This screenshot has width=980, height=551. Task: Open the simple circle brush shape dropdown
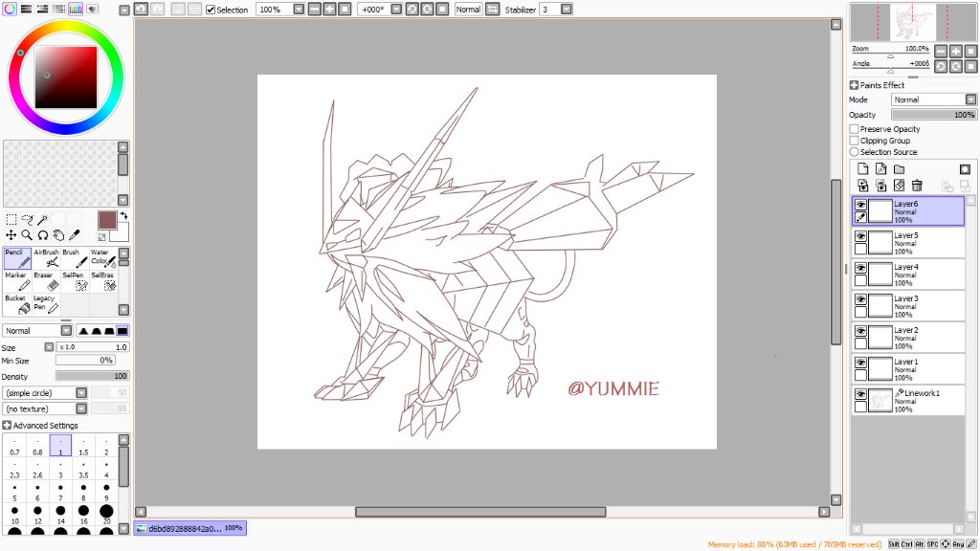click(x=81, y=393)
